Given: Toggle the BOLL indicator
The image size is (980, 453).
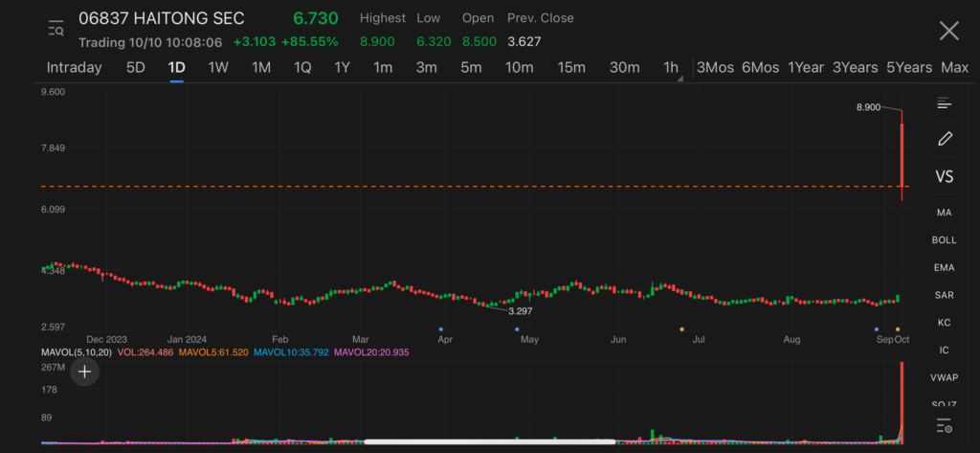Looking at the screenshot, I should click(x=944, y=240).
